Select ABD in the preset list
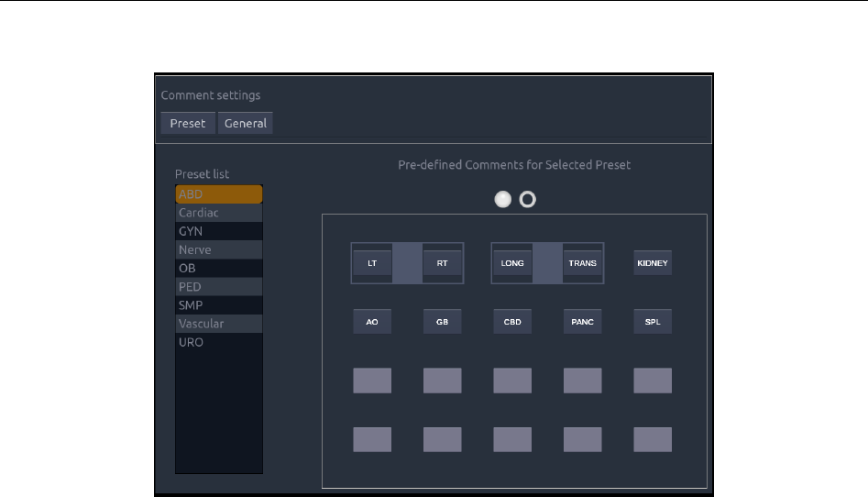Image resolution: width=868 pixels, height=497 pixels. (x=219, y=193)
